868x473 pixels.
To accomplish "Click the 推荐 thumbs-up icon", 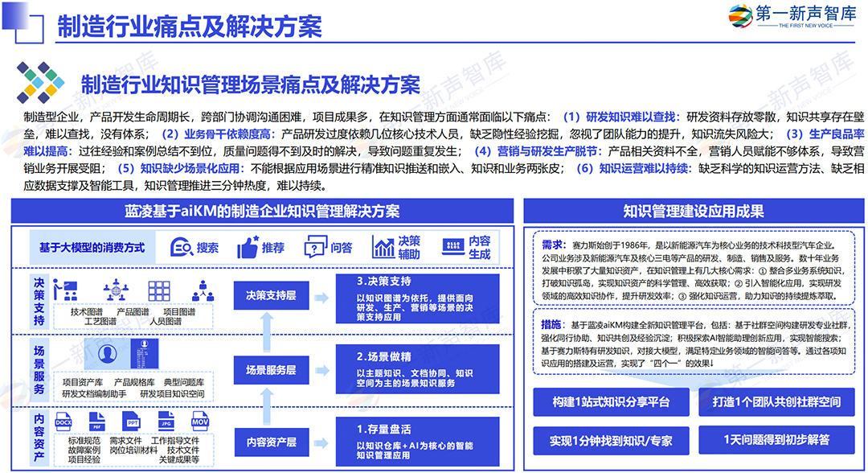I will (248, 248).
